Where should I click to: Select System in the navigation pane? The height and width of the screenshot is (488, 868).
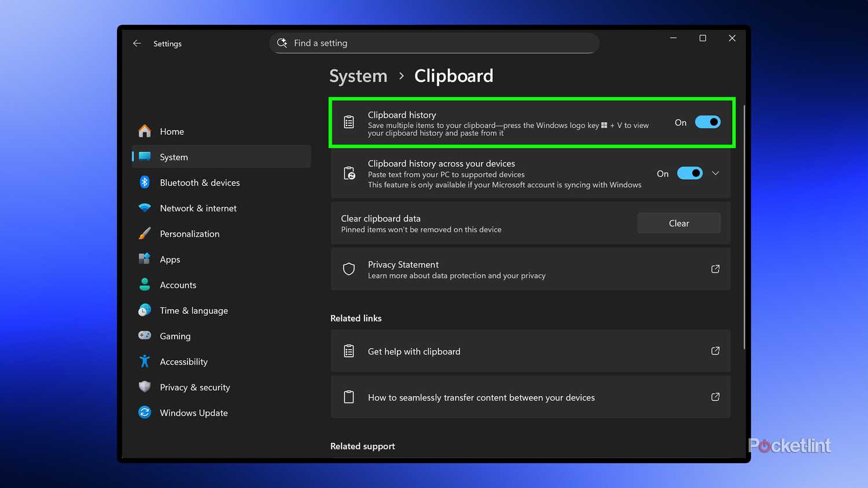pos(174,157)
